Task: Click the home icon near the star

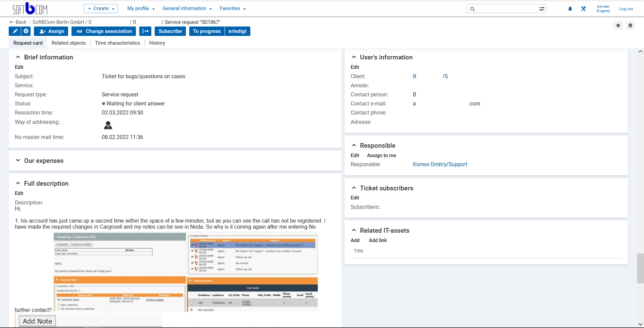Action: click(x=630, y=25)
